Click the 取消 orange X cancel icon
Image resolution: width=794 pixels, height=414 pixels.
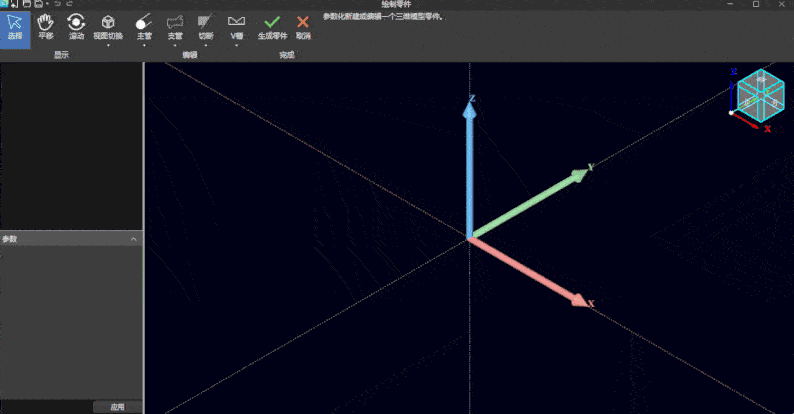(x=303, y=22)
